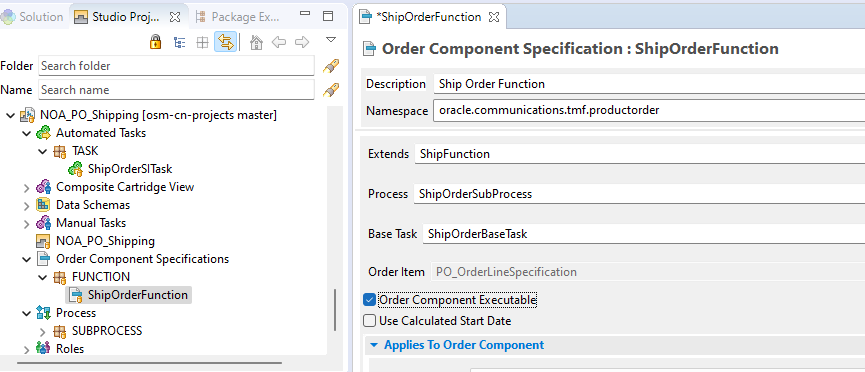Click the pin icon beside Name search

(330, 90)
